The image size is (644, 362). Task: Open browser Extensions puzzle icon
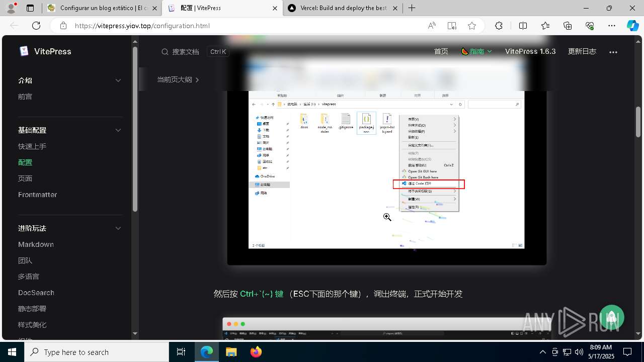[x=499, y=26]
